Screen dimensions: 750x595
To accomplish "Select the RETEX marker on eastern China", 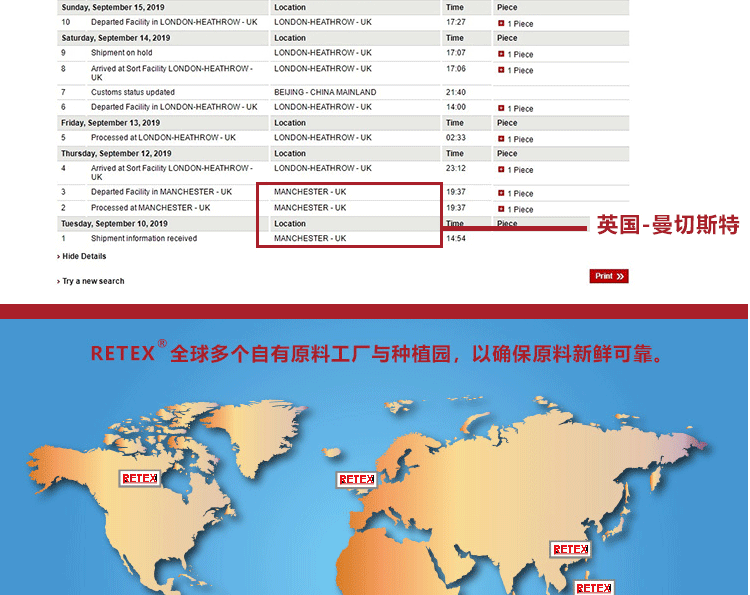I will 570,550.
